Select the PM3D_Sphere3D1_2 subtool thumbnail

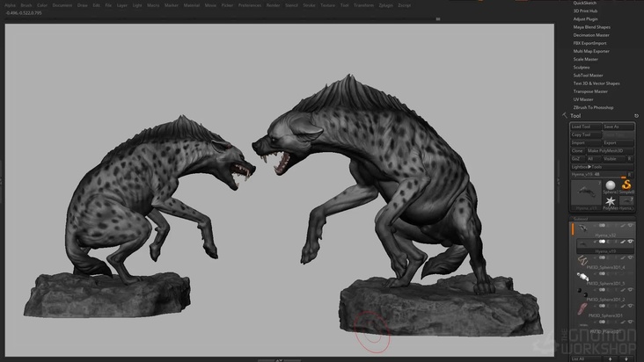[582, 293]
